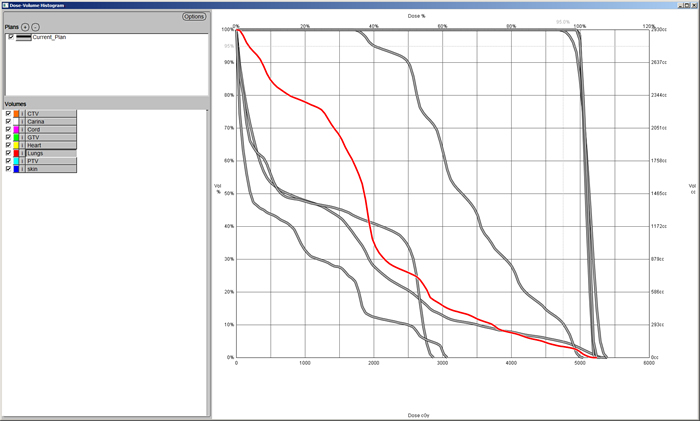The image size is (700, 421).
Task: Click the Current_Plan line style sample
Action: pyautogui.click(x=24, y=37)
